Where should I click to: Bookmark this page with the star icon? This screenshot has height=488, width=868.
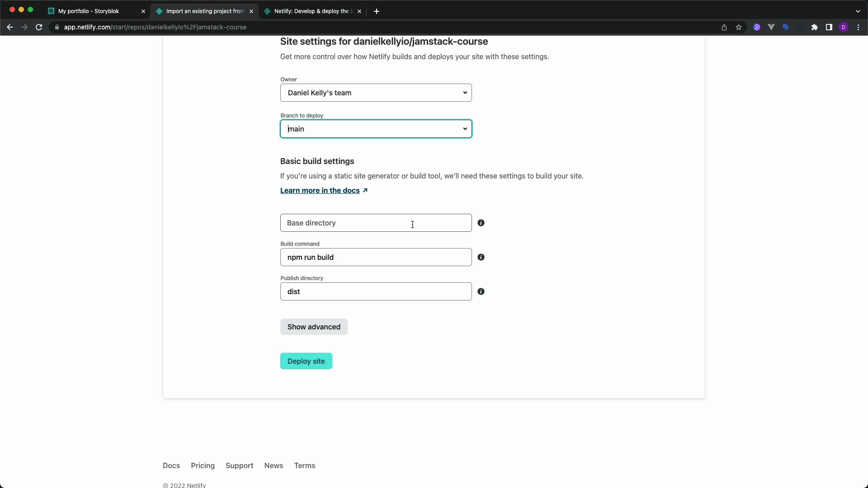[x=739, y=27]
